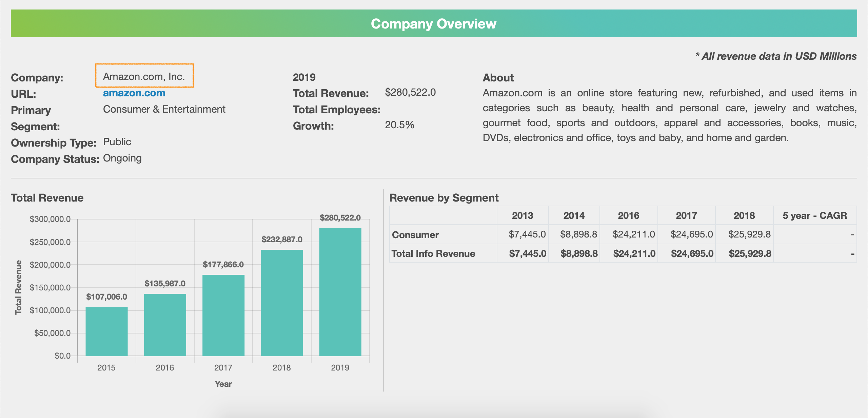Select the 2013 column header

pyautogui.click(x=522, y=215)
